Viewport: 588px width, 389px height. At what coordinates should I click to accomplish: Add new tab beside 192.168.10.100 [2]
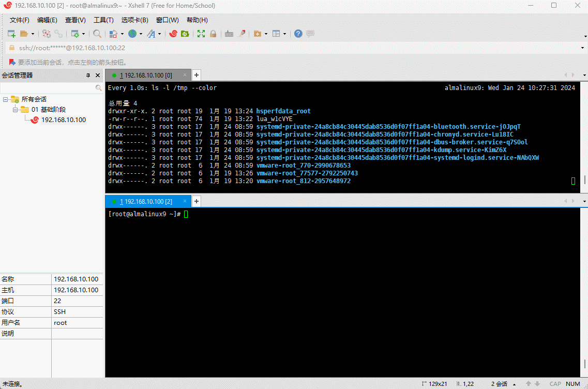pos(197,201)
